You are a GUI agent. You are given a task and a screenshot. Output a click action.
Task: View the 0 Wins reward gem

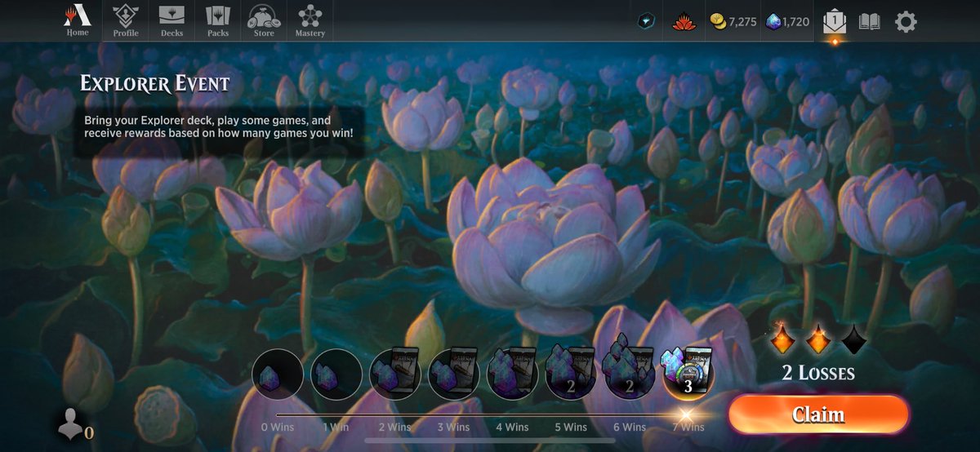point(278,374)
